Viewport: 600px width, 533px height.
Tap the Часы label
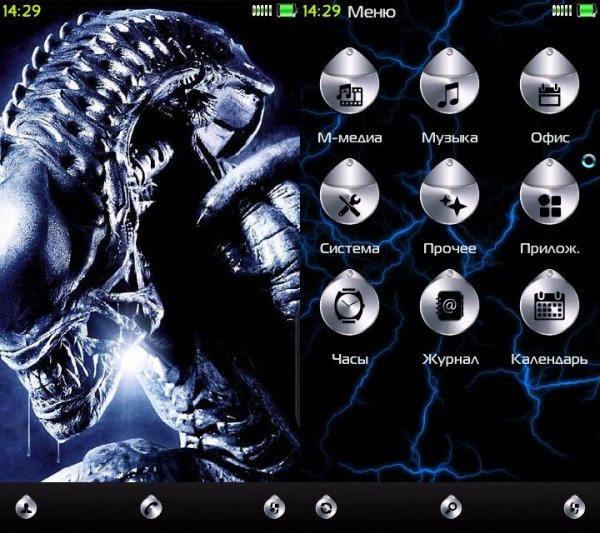pos(350,359)
